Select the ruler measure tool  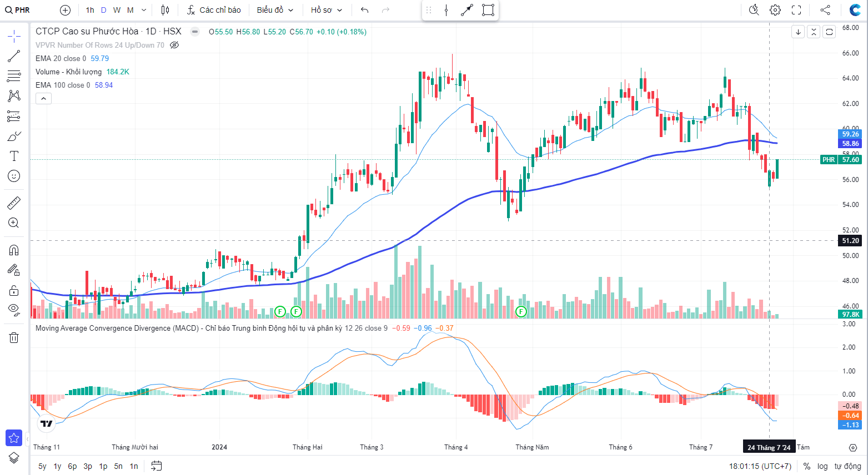14,203
